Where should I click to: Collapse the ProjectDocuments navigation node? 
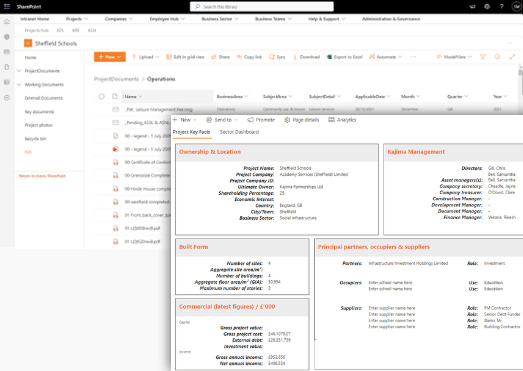[x=19, y=71]
